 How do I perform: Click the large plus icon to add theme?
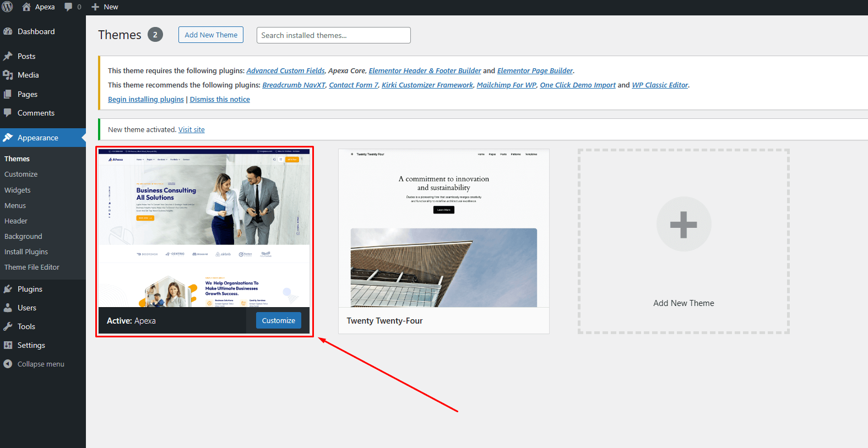pos(683,225)
